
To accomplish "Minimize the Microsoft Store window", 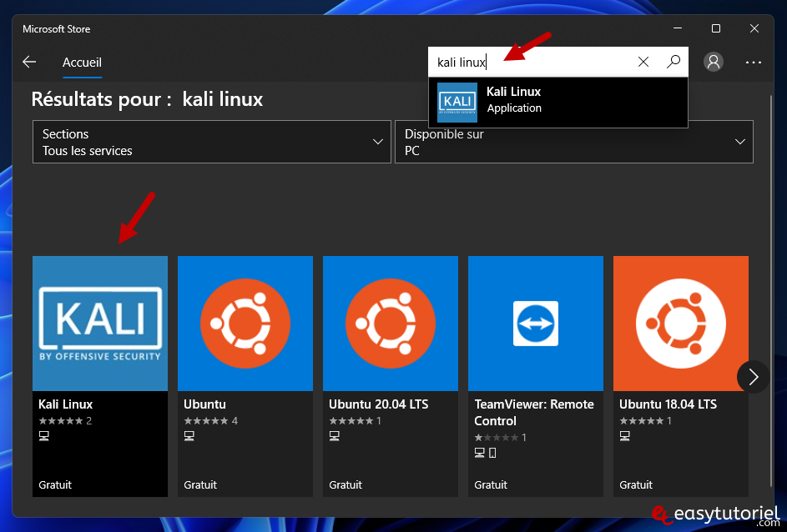I will pos(678,28).
